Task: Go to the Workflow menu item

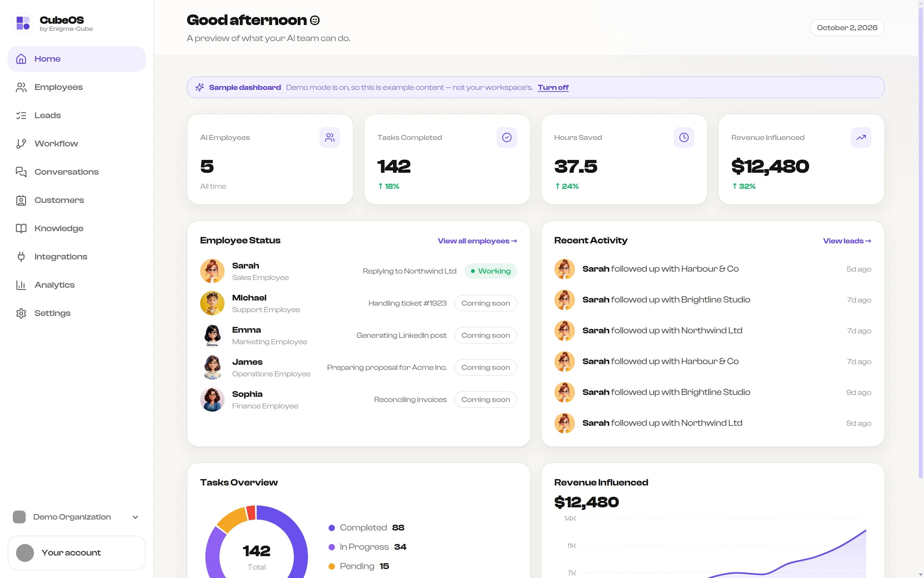Action: [x=76, y=144]
